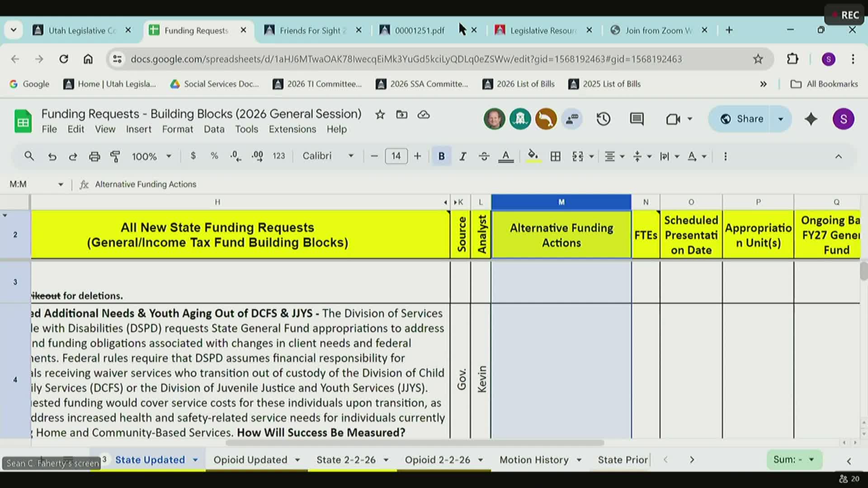Open the version history clock icon
The width and height of the screenshot is (868, 488).
pyautogui.click(x=604, y=119)
